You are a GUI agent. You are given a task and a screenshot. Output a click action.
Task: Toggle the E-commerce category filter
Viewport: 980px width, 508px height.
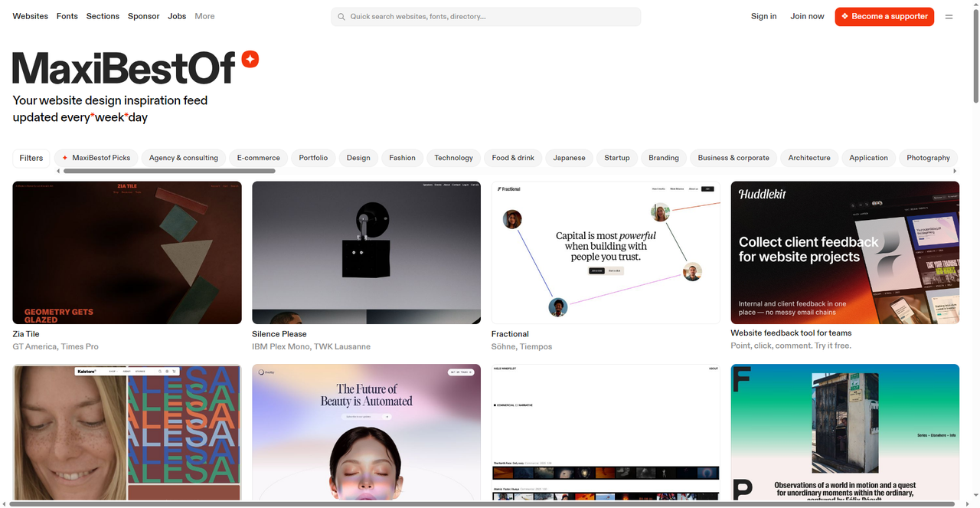[x=258, y=158]
